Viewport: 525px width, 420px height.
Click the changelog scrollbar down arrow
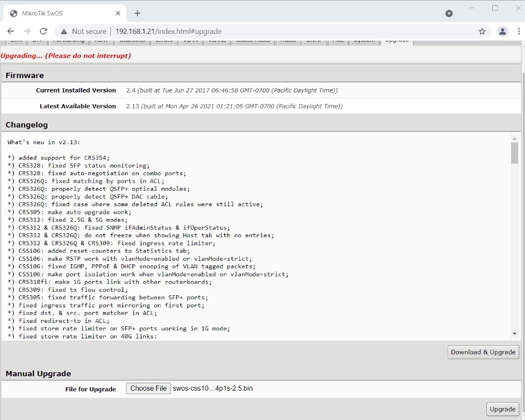514,334
